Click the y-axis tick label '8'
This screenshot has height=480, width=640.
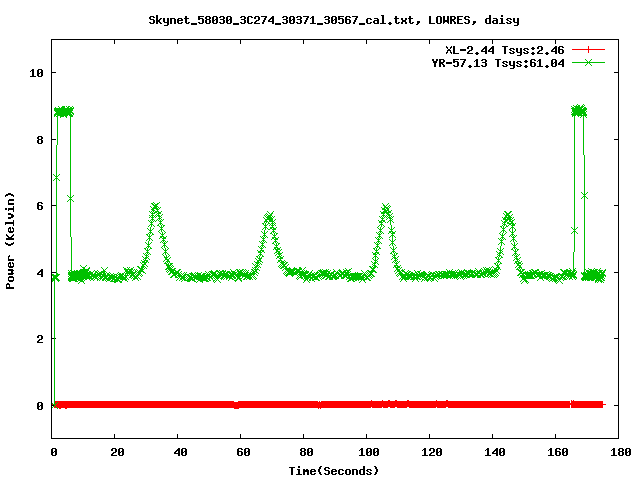point(40,140)
